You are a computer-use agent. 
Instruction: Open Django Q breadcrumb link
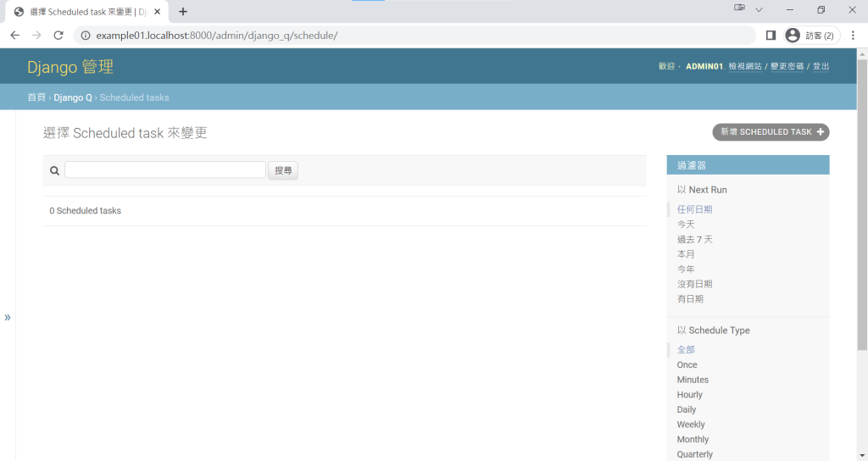point(73,97)
